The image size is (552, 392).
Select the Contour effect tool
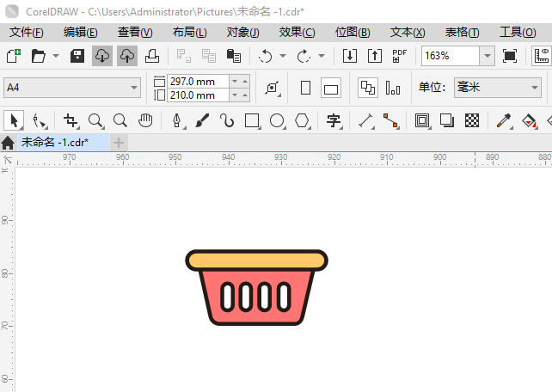coord(422,120)
